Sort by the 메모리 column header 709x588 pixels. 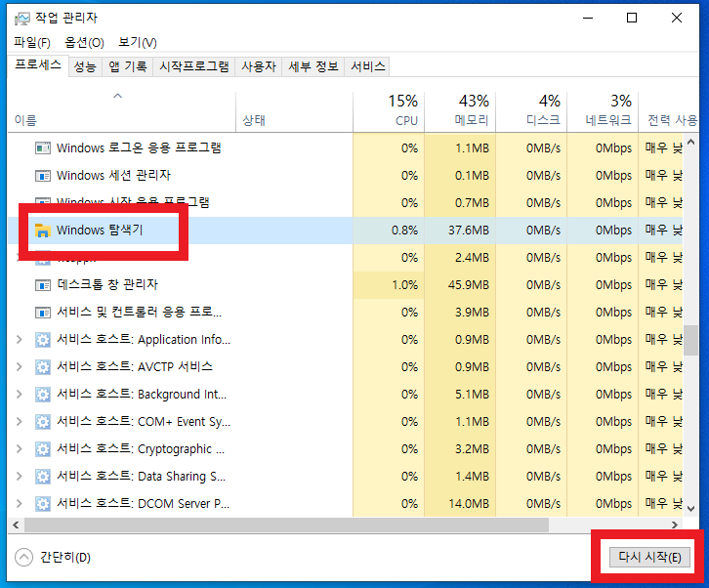(x=460, y=110)
